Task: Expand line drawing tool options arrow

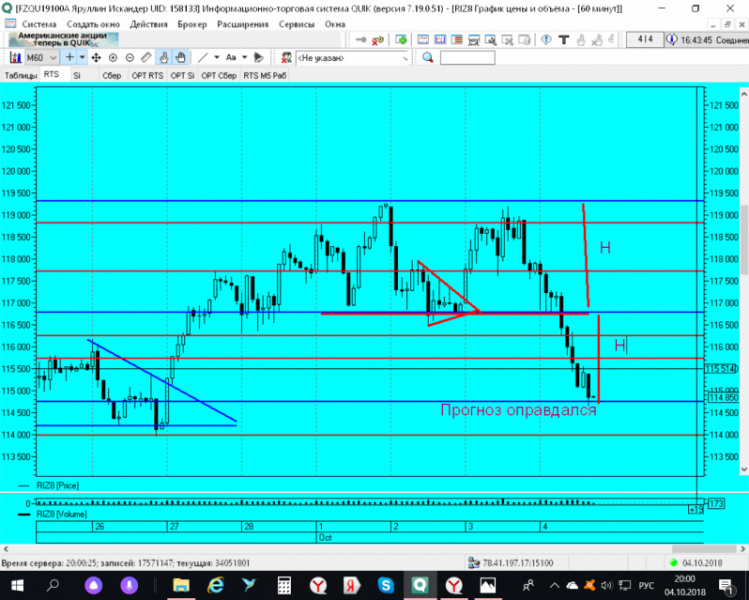Action: click(x=216, y=58)
